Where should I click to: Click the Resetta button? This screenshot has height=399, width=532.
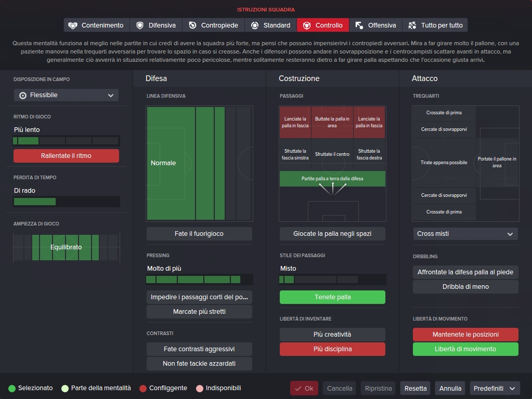416,389
